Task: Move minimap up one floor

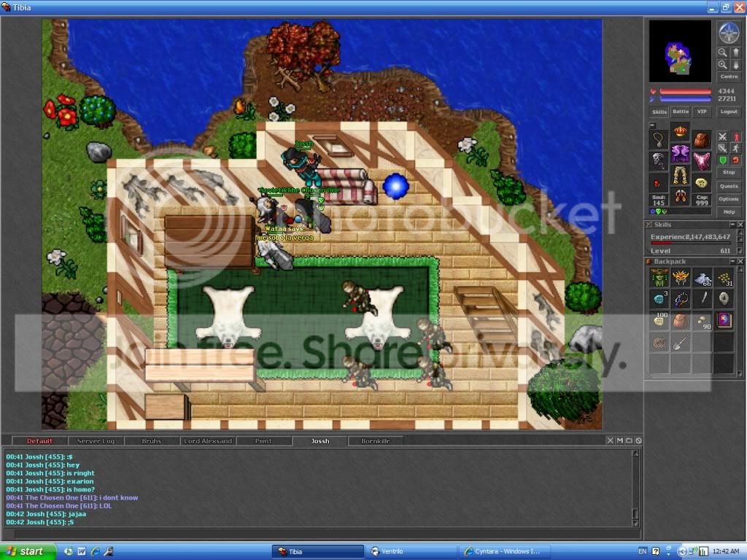Action: click(x=735, y=52)
